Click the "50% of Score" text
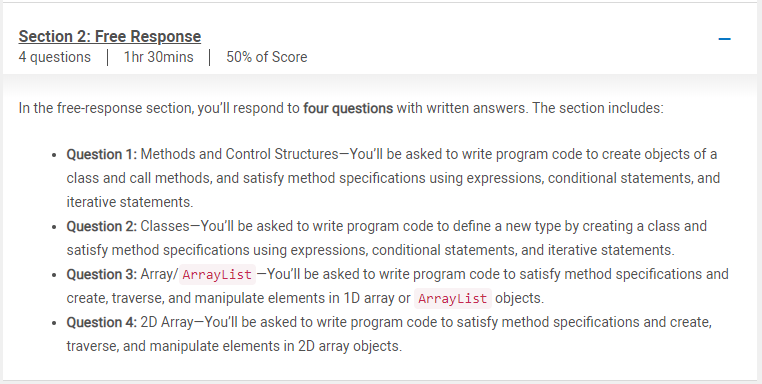The width and height of the screenshot is (762, 384). click(266, 57)
